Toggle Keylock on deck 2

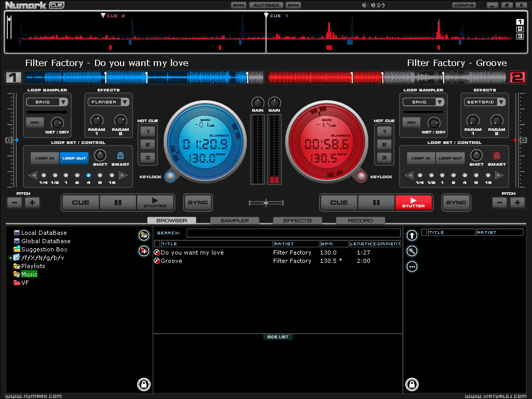[x=362, y=177]
